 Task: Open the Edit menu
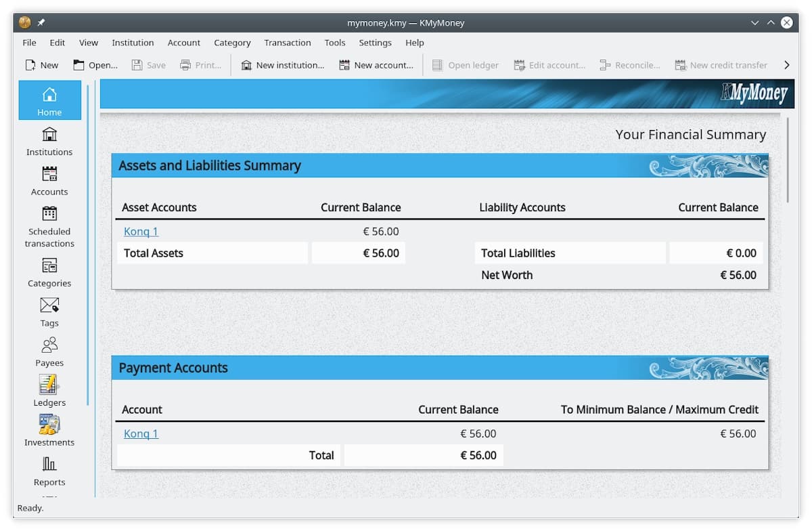click(x=58, y=43)
